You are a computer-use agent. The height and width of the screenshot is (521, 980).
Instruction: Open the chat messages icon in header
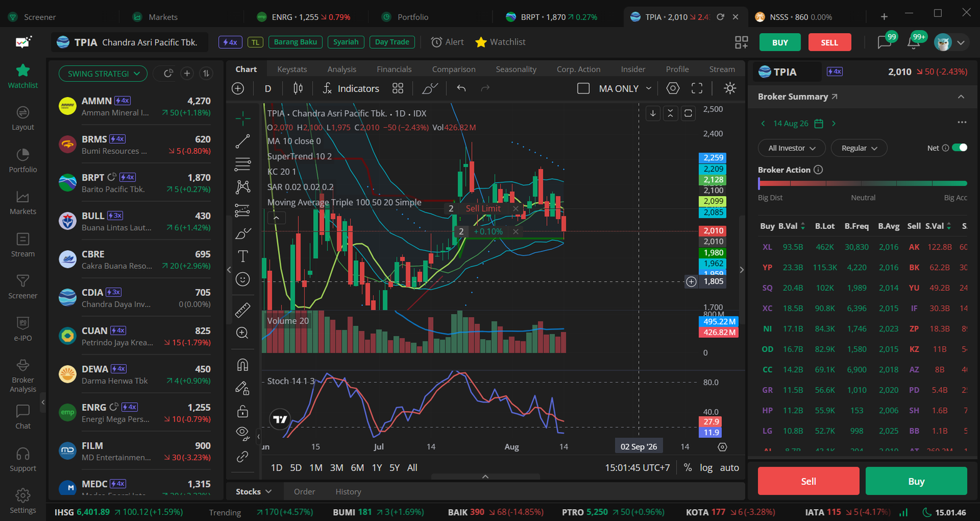coord(884,42)
